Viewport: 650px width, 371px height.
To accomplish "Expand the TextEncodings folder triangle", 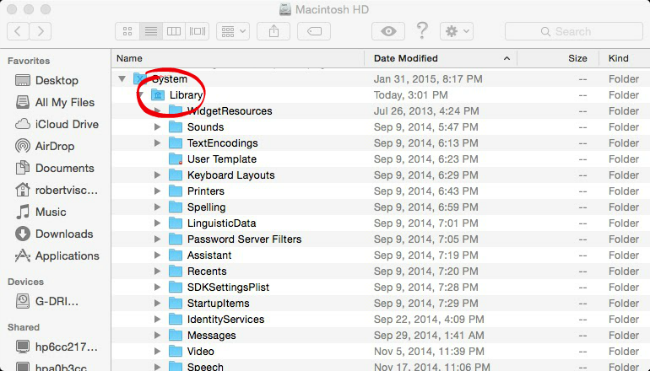I will (x=157, y=143).
